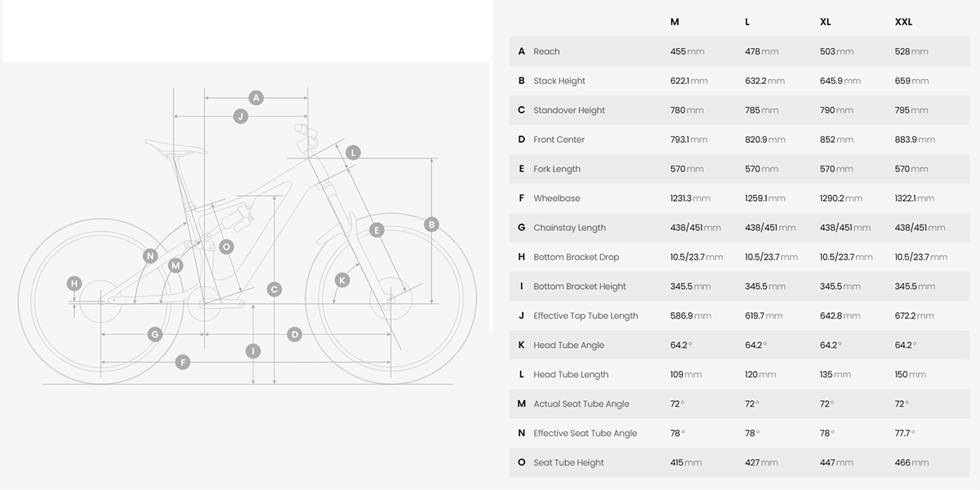Click the Stack Height marker B on diagram
Viewport: 980px width, 490px height.
(x=432, y=225)
